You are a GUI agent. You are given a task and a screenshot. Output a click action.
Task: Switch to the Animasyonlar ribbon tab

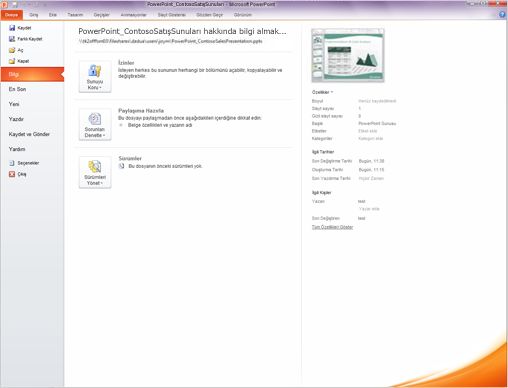(133, 15)
